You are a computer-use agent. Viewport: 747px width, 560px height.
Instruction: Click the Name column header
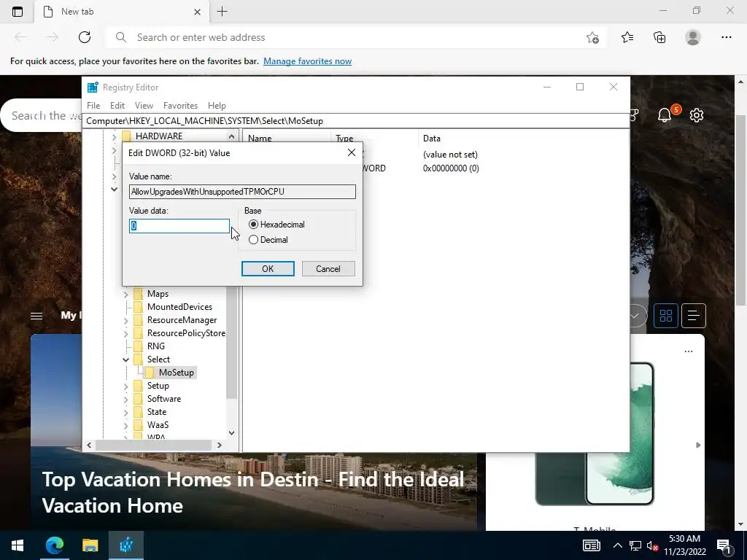pyautogui.click(x=260, y=138)
